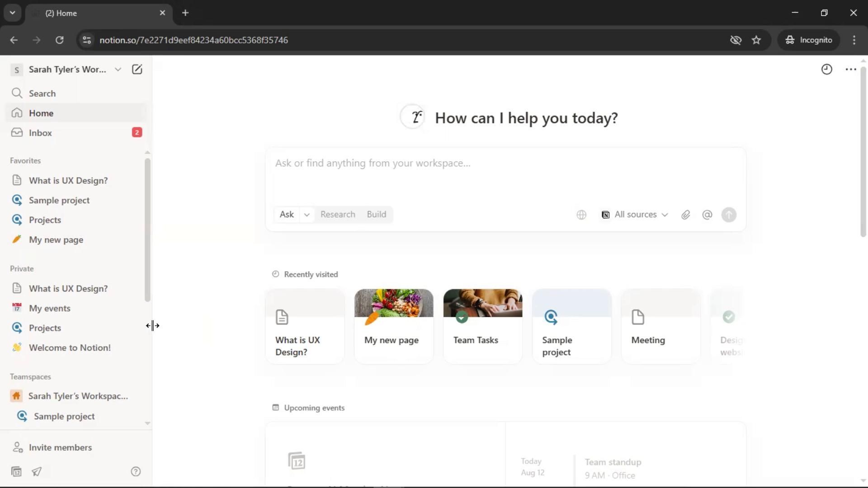Screen dimensions: 868x488
Task: Open the templates icon in sidebar footer
Action: 16,472
